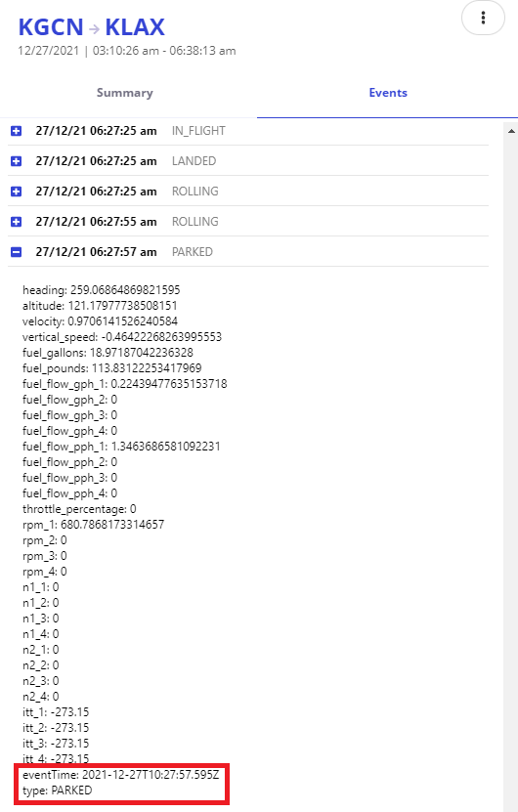Click the heading value in PARKED details
The image size is (518, 812).
[x=101, y=290]
